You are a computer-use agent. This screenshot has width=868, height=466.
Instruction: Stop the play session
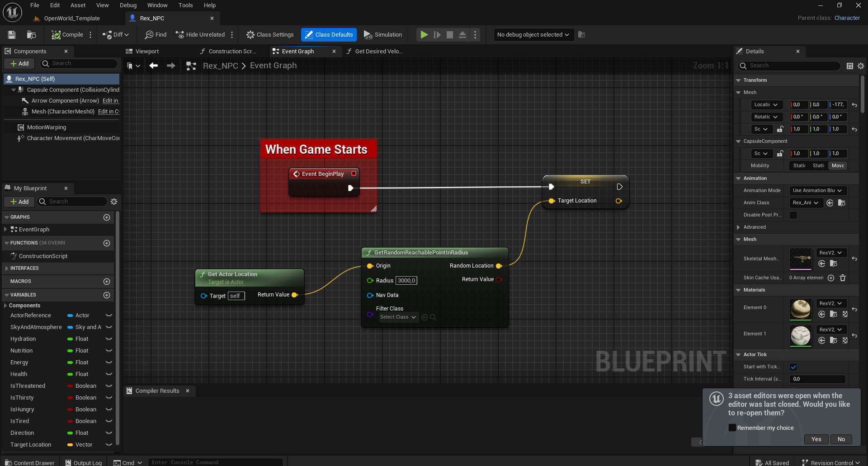coord(450,35)
